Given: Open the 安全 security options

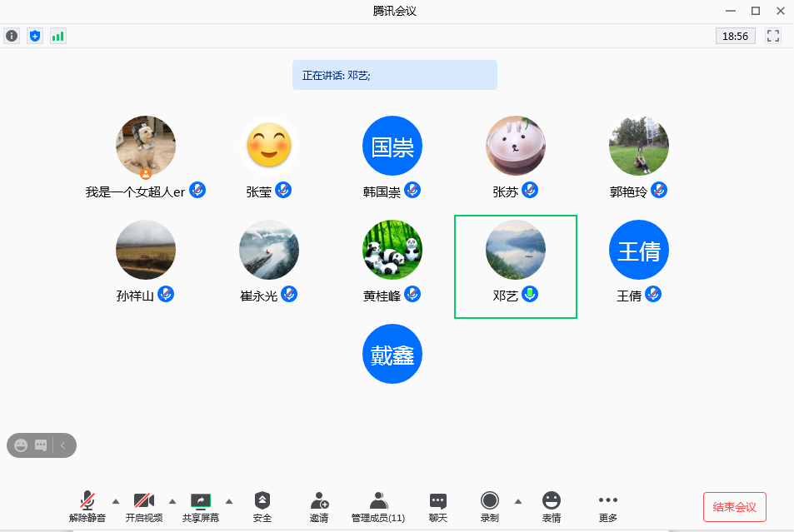Looking at the screenshot, I should coord(262,506).
